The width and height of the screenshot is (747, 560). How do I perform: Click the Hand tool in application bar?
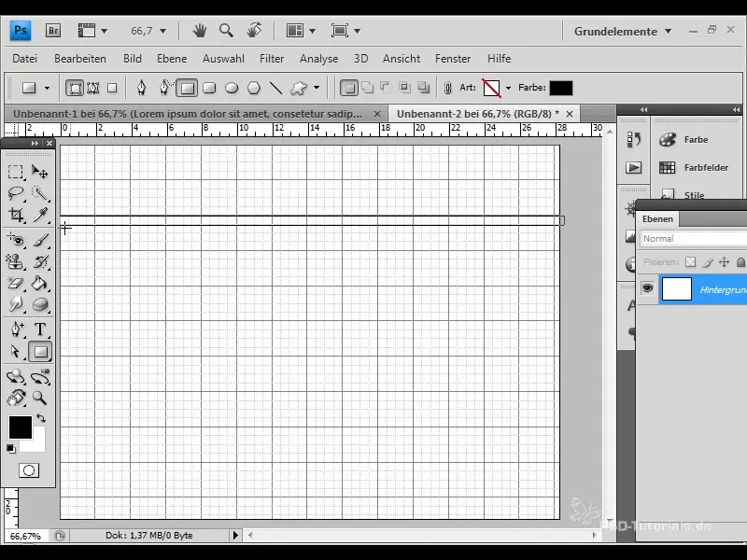[200, 31]
